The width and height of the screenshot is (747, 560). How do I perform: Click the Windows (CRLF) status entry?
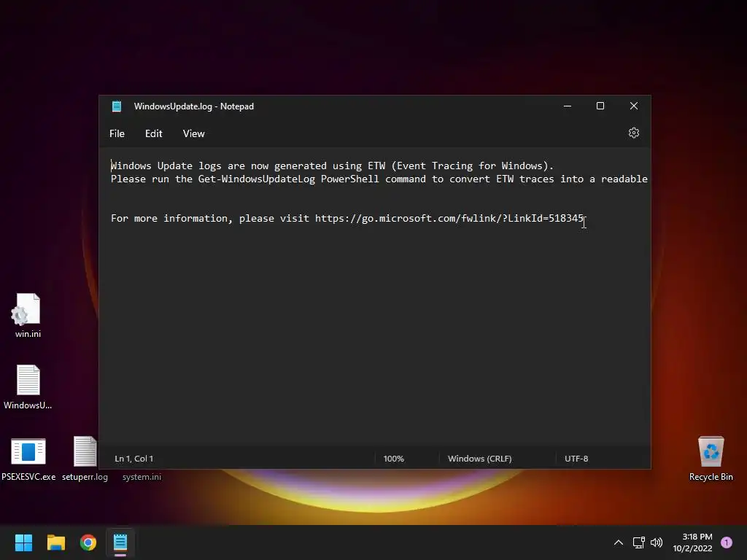click(x=480, y=459)
